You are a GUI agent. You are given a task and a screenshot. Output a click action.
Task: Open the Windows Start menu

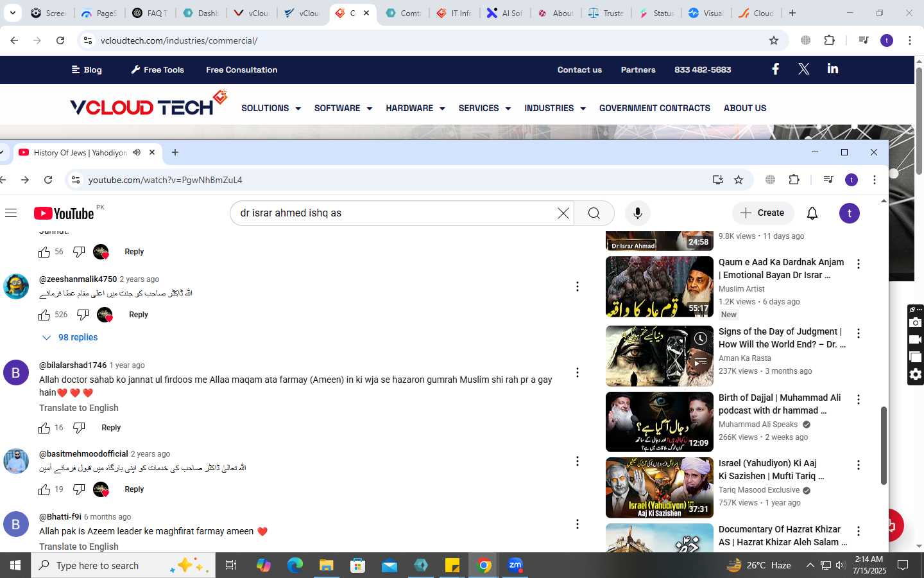(x=15, y=565)
